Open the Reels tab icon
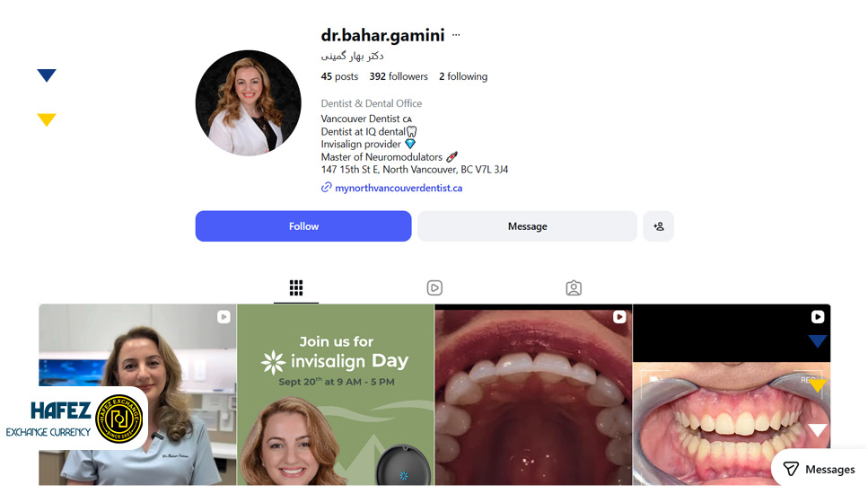This screenshot has width=868, height=494. click(434, 287)
